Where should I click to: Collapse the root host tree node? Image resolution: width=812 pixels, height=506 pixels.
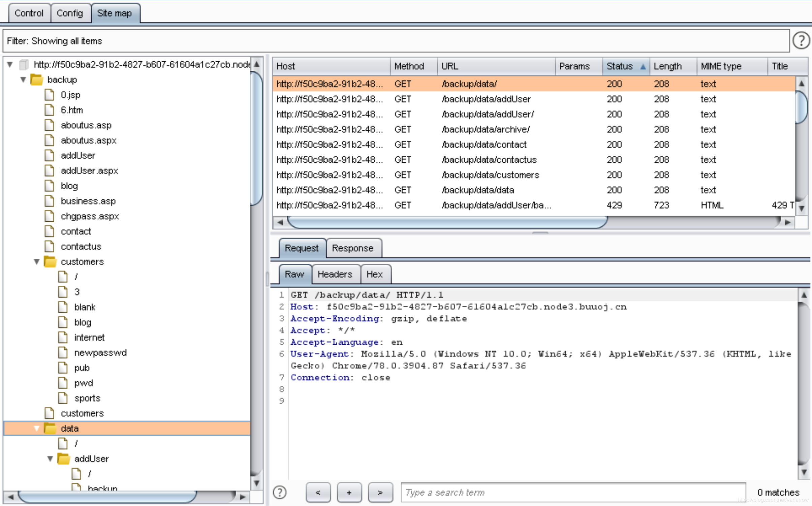pyautogui.click(x=10, y=64)
